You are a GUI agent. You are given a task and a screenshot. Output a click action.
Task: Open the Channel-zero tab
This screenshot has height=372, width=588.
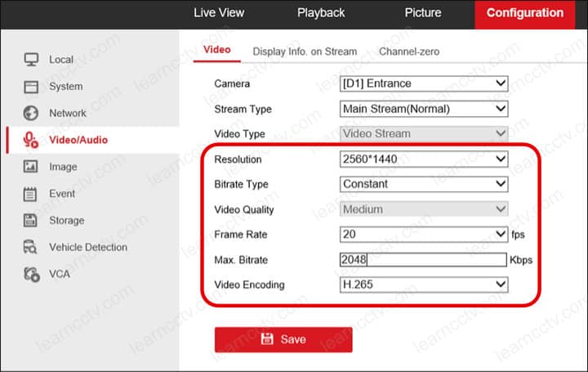pos(408,52)
